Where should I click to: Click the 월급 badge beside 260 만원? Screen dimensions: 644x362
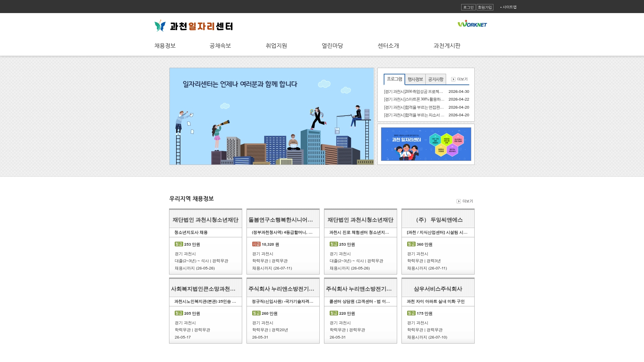coord(256,313)
